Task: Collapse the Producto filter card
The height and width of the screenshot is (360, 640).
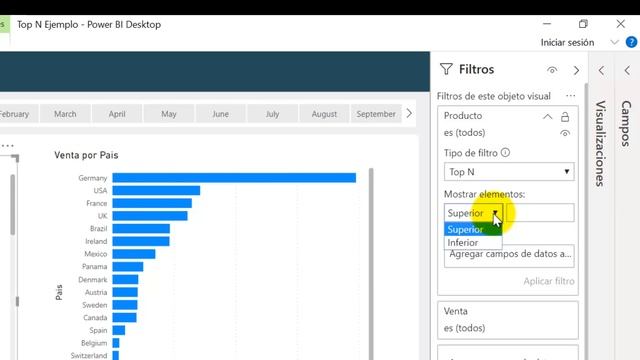Action: [547, 117]
